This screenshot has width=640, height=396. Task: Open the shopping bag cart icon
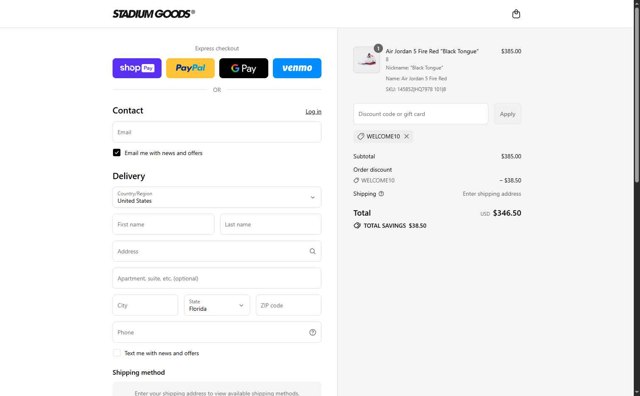pyautogui.click(x=516, y=14)
